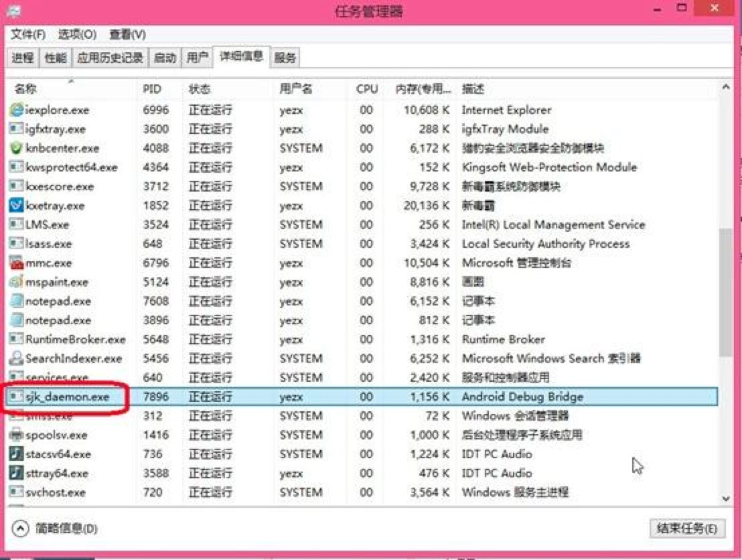Click 'Internet Explorer' description text
The height and width of the screenshot is (560, 742).
[506, 110]
